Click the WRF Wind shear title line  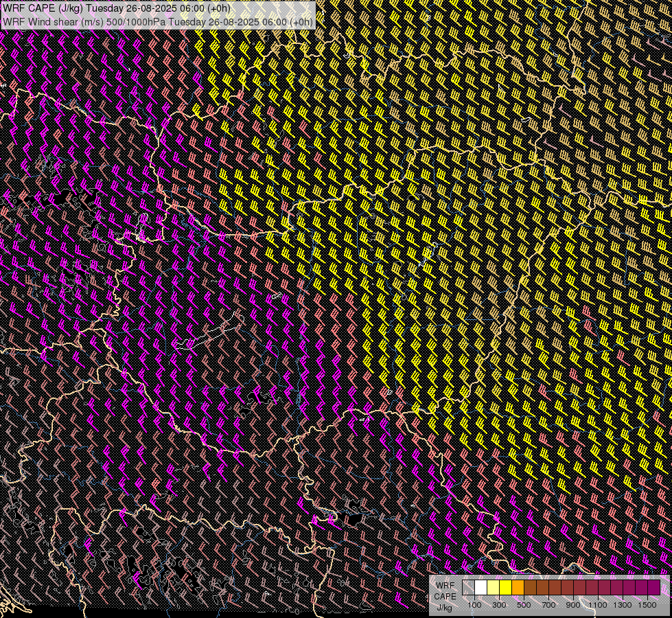(x=158, y=22)
